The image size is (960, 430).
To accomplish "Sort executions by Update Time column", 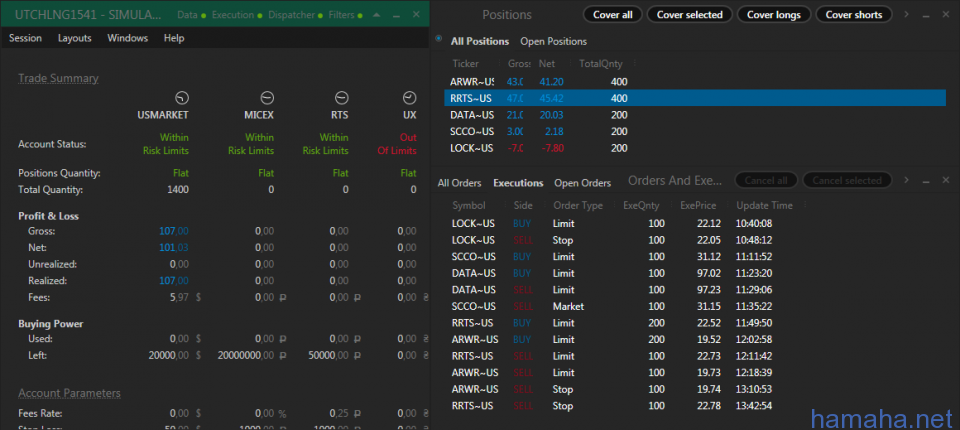I will click(764, 206).
